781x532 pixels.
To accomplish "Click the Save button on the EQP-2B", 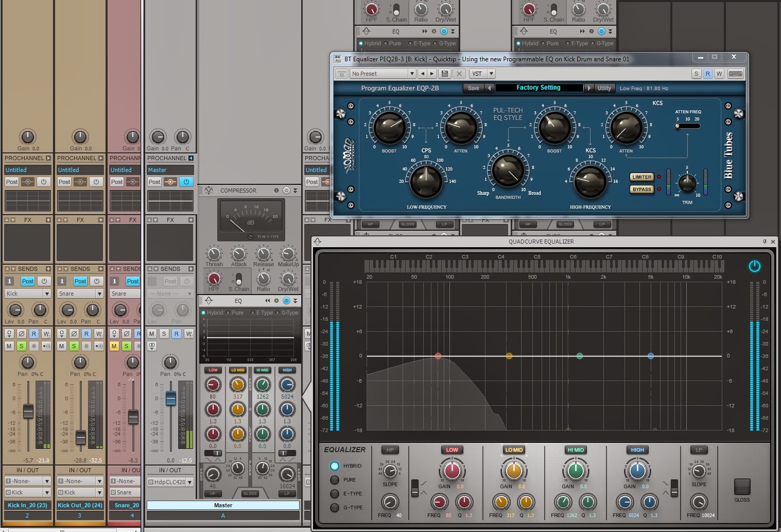I will pyautogui.click(x=473, y=88).
